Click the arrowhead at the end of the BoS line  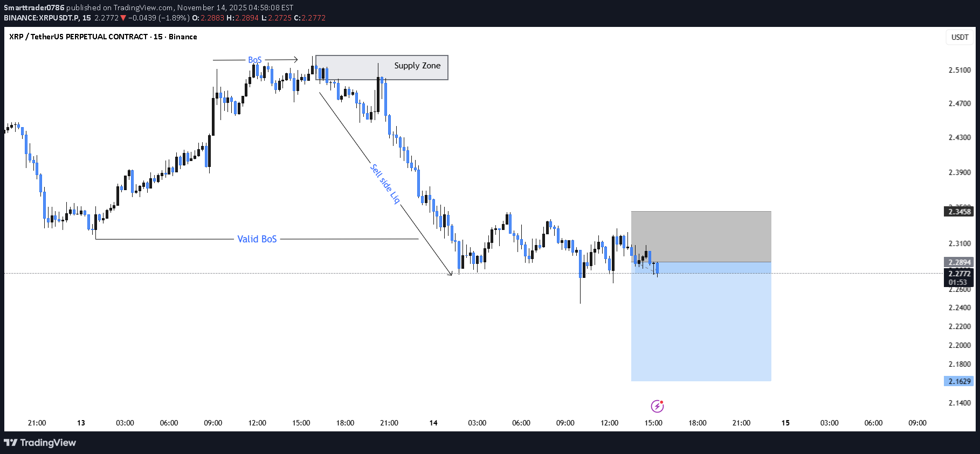pos(295,60)
